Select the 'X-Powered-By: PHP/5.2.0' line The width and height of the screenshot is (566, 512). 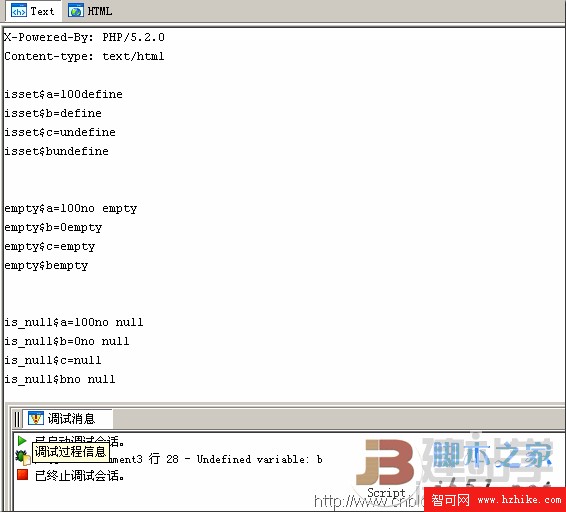(84, 37)
